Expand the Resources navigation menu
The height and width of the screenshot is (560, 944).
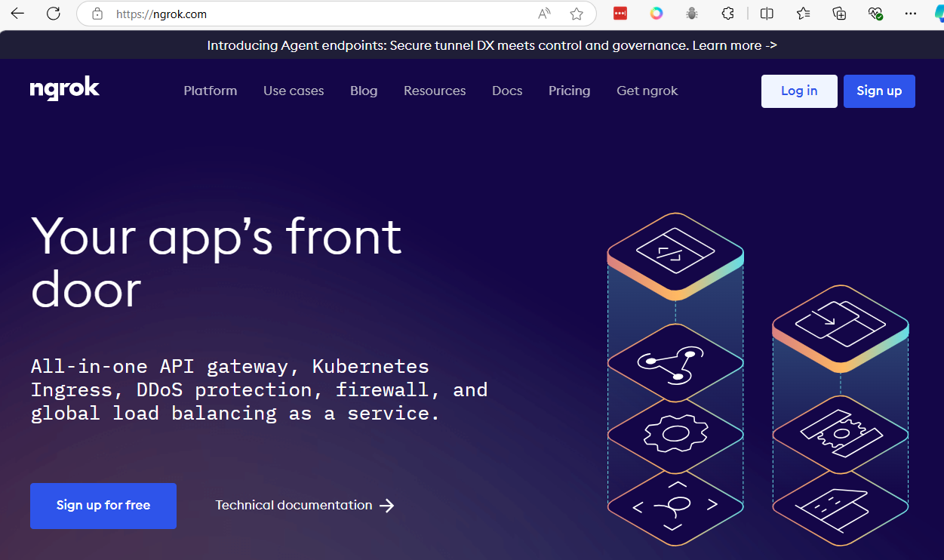(435, 91)
